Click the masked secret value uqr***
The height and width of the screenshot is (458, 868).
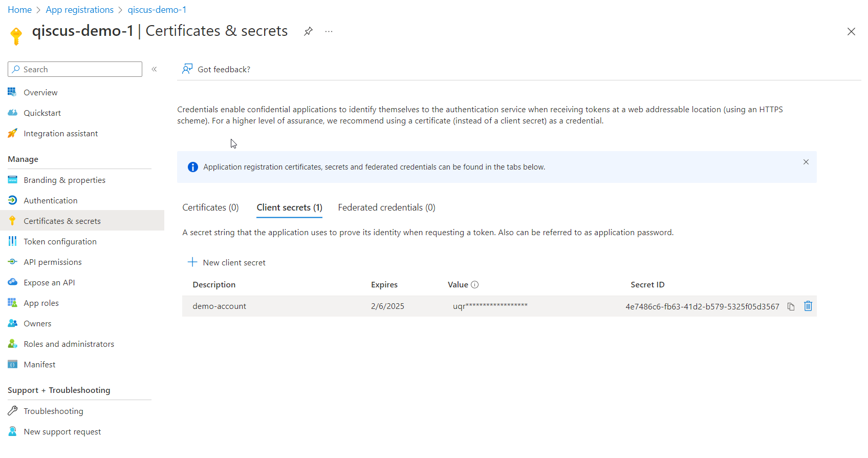[490, 306]
